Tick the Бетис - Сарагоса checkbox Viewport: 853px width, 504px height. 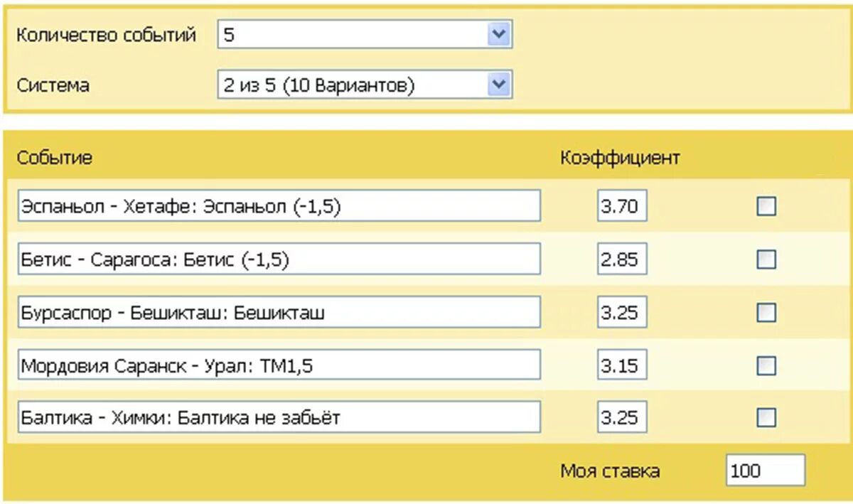click(x=766, y=259)
